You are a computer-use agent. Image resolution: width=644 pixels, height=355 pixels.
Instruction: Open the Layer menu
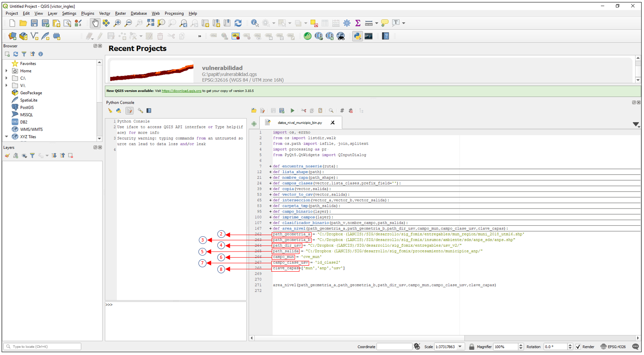coord(52,13)
